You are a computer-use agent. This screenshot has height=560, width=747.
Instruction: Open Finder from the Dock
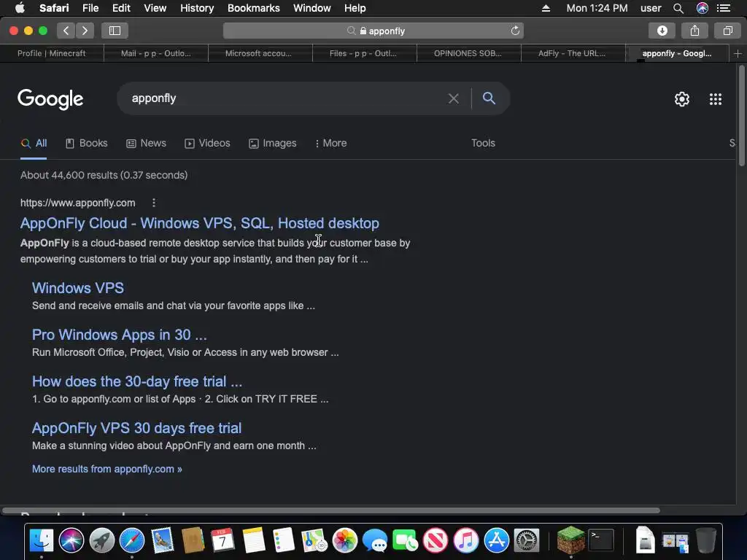pos(42,540)
